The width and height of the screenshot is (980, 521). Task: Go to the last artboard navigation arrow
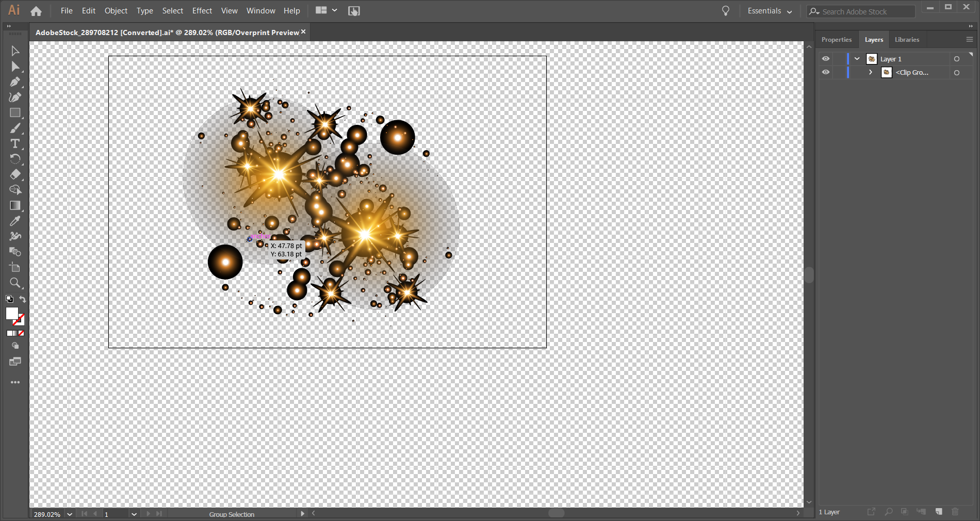(x=158, y=514)
